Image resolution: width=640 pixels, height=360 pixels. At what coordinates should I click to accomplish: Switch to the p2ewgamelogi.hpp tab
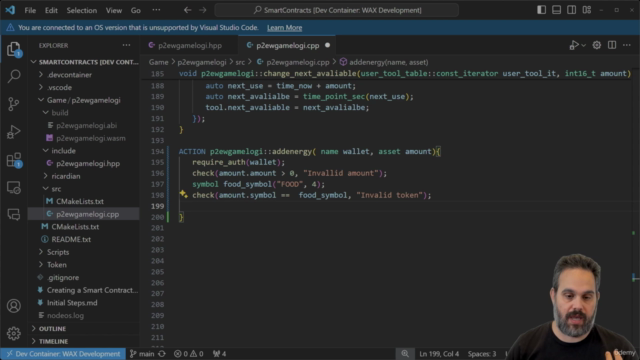click(189, 45)
